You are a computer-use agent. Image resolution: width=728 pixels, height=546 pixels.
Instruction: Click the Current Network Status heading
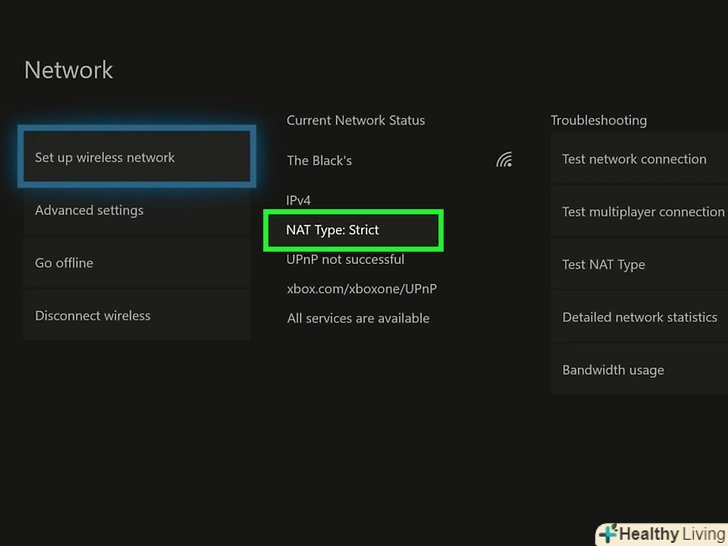point(356,120)
